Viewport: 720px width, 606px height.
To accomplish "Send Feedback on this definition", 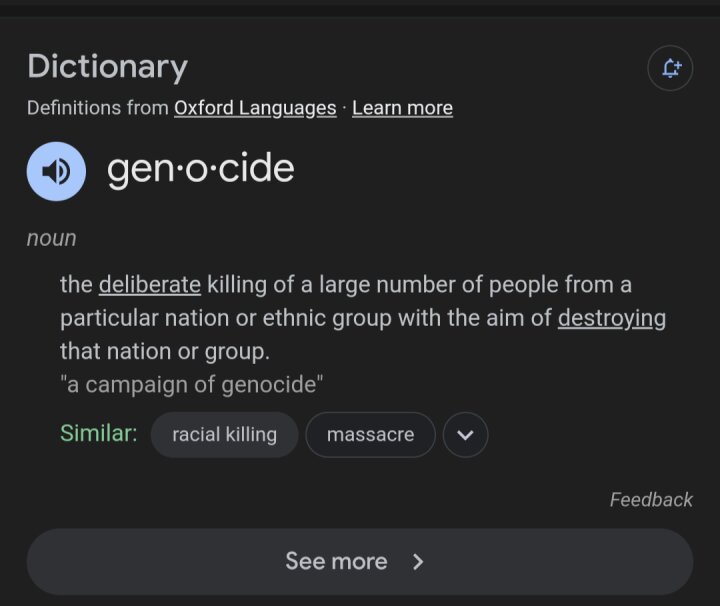I will point(651,499).
